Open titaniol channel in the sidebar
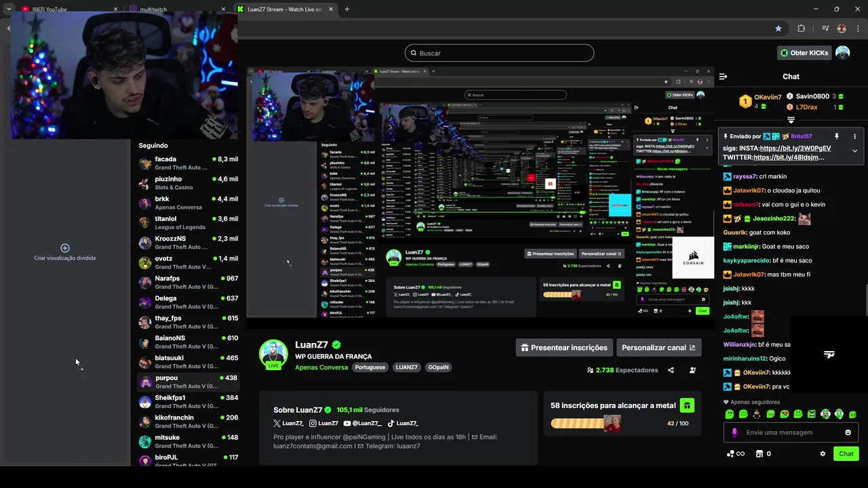Image resolution: width=868 pixels, height=488 pixels. 188,223
